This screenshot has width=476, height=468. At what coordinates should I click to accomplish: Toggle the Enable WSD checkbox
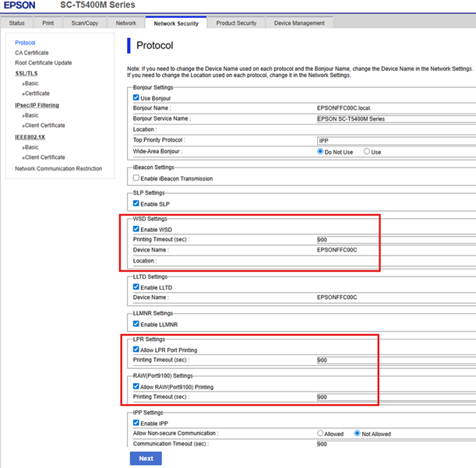click(136, 229)
